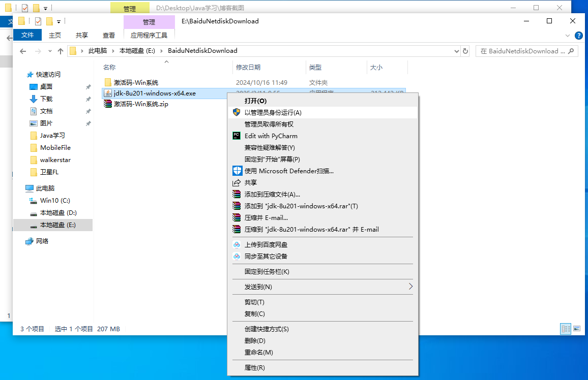Sort by 大小 column header
The image size is (588, 380).
(x=387, y=68)
